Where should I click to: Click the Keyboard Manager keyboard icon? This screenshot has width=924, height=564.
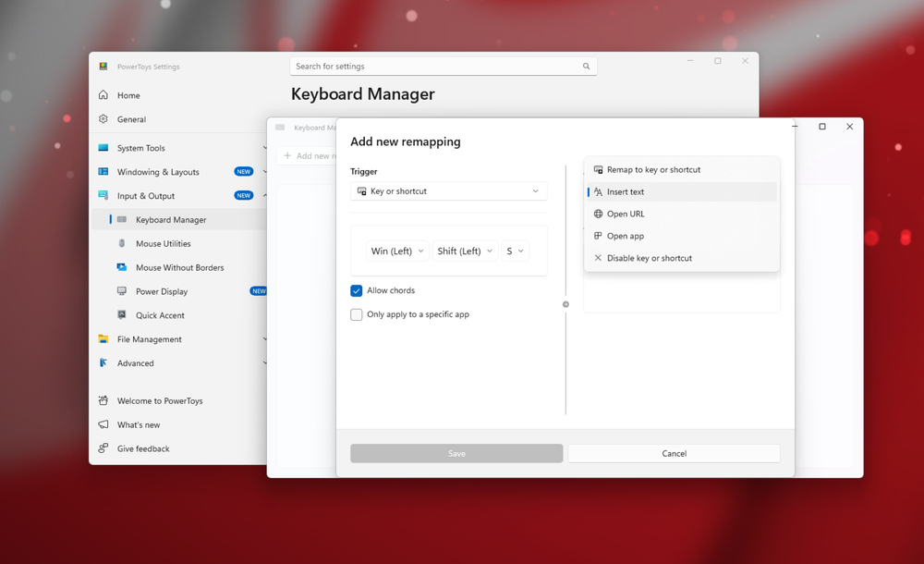[x=122, y=219]
